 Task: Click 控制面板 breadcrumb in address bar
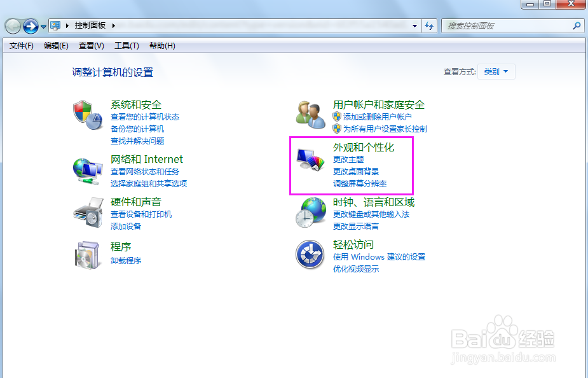(90, 25)
